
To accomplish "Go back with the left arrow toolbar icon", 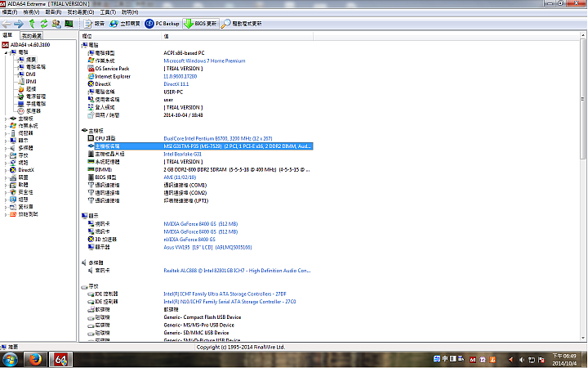I will (7, 24).
